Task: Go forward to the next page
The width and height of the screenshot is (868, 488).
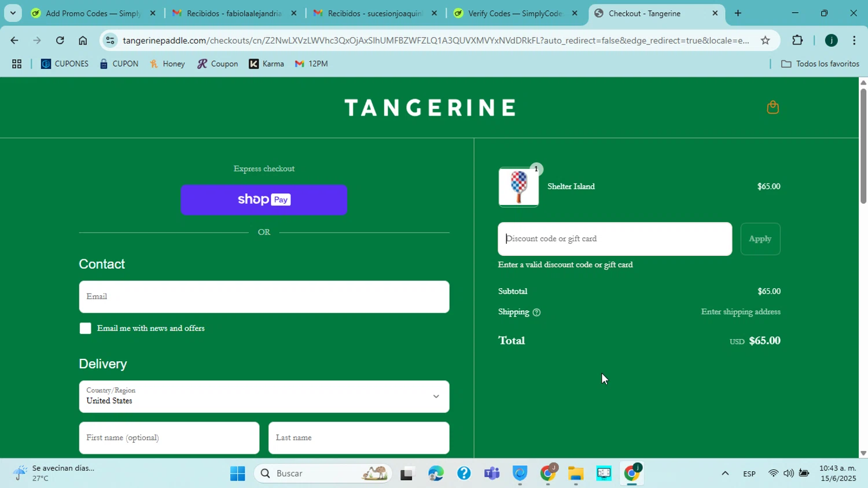Action: [37, 41]
